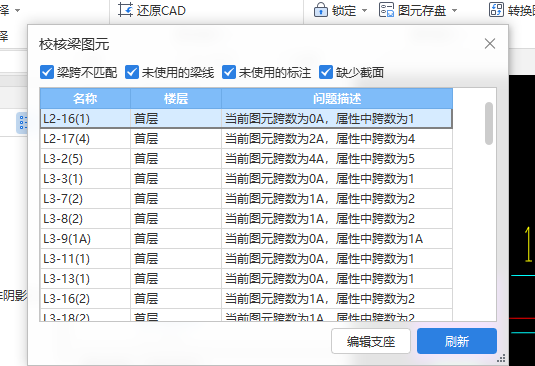
Task: Select the L3-3(1) row
Action: (246, 179)
